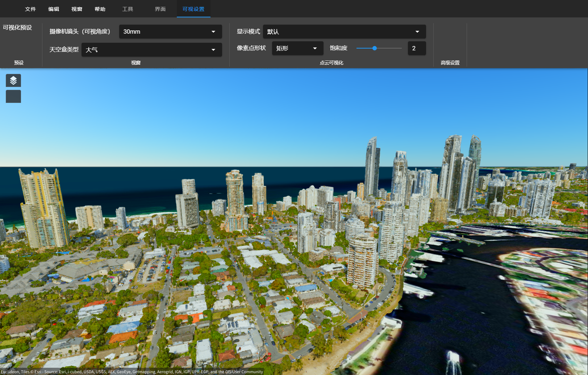The image size is (588, 375).
Task: Click the 可视化预设 label
Action: click(17, 28)
